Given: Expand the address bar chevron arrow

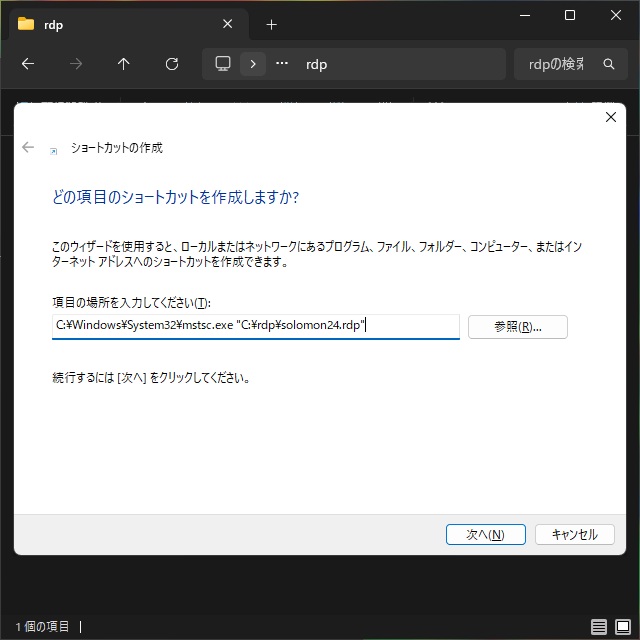Looking at the screenshot, I should (253, 64).
